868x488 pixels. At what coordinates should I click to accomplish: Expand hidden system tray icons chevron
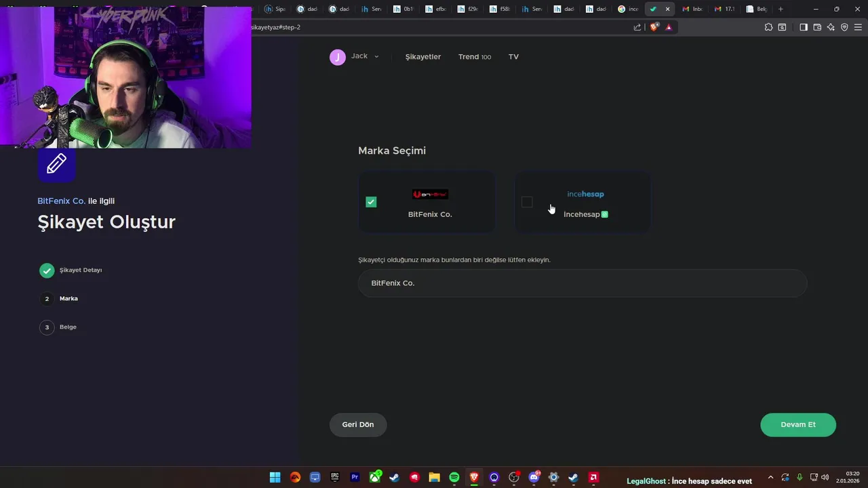click(770, 477)
